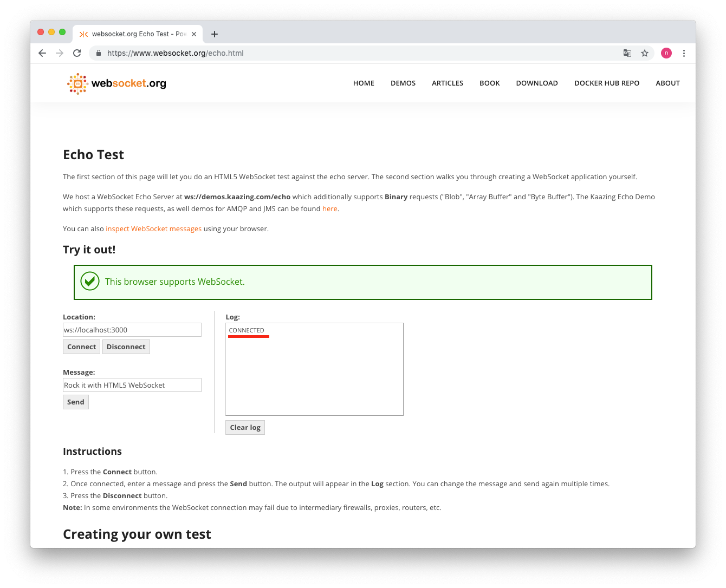Open a new tab with plus icon
Image resolution: width=726 pixels, height=588 pixels.
point(215,34)
